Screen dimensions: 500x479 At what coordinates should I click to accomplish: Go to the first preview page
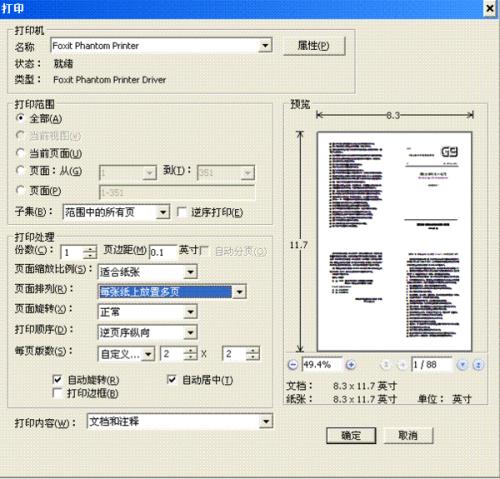386,365
